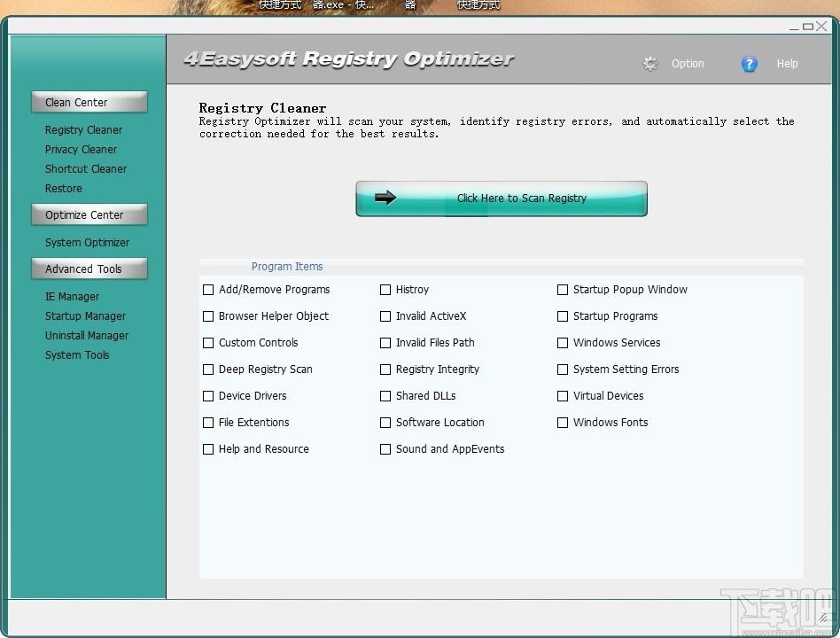Viewport: 840px width, 638px height.
Task: Enable Startup Programs scanning
Action: click(563, 315)
